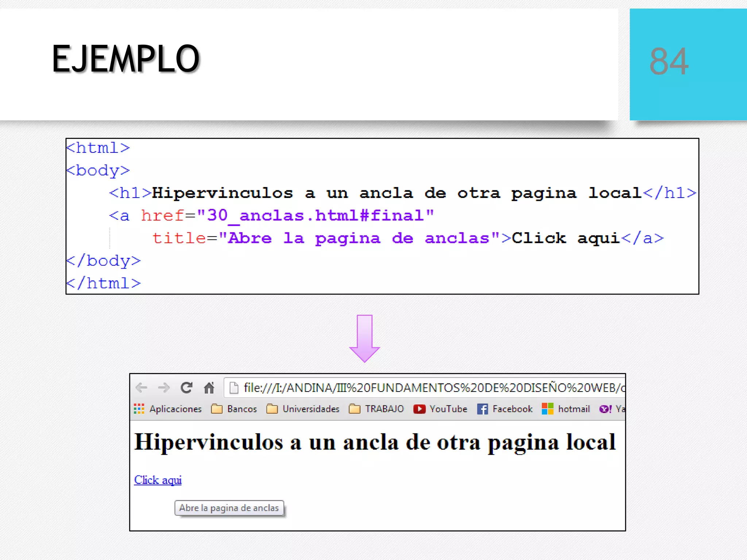
Task: Follow the 'Click aqui' hyperlink
Action: [158, 480]
